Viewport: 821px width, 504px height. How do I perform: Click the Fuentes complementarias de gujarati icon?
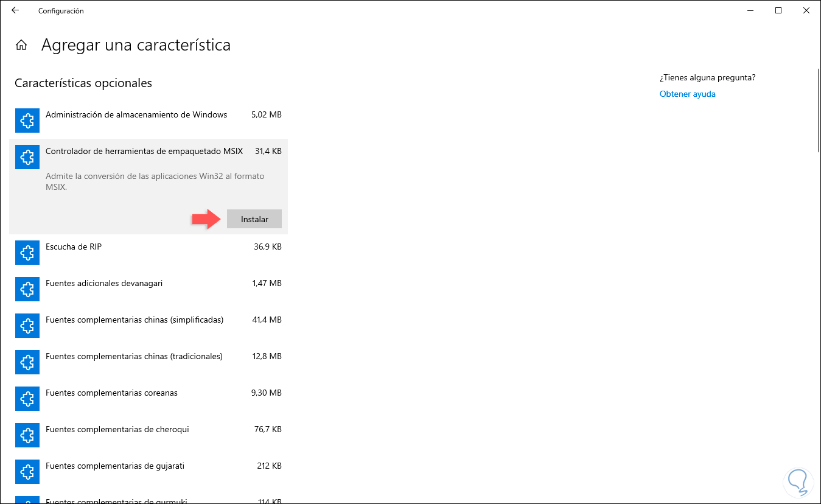[27, 472]
